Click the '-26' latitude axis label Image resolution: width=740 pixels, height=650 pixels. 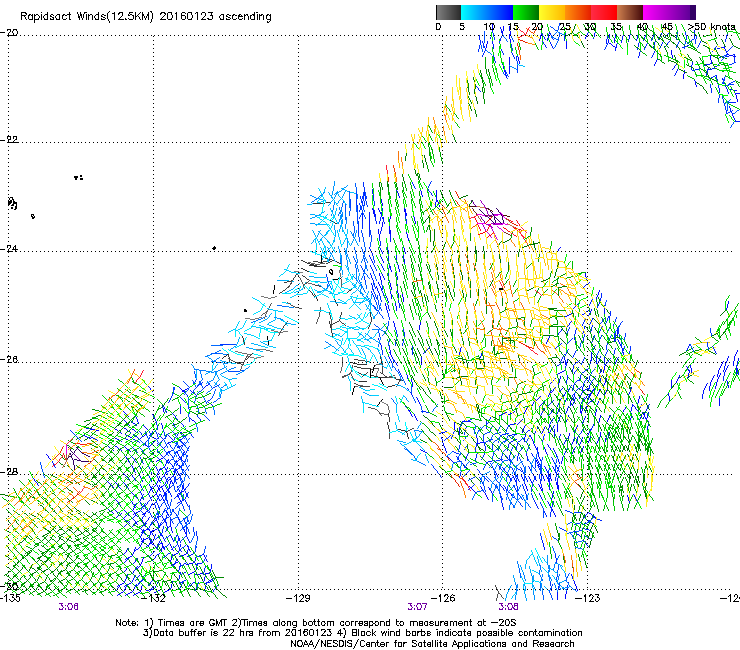tap(9, 360)
